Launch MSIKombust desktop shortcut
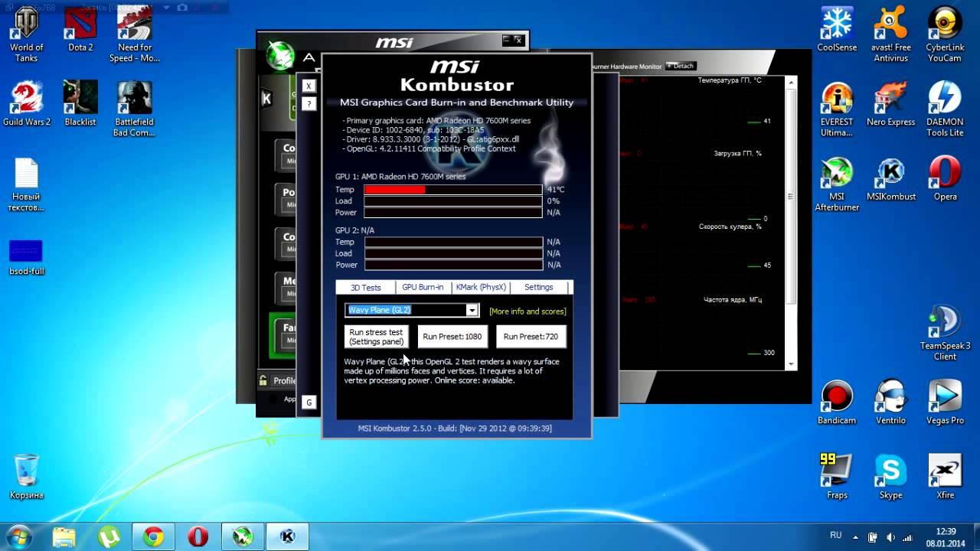Screen dimensions: 980x551 point(891,179)
